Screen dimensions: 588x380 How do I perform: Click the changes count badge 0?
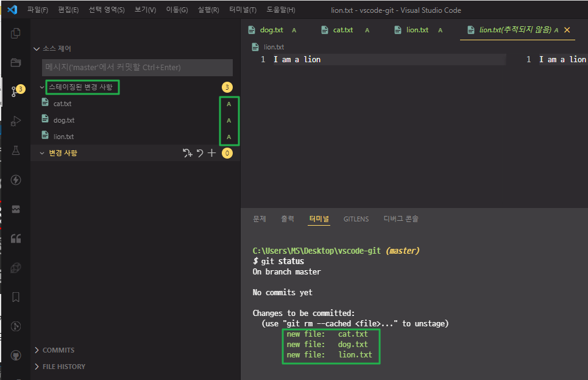227,153
